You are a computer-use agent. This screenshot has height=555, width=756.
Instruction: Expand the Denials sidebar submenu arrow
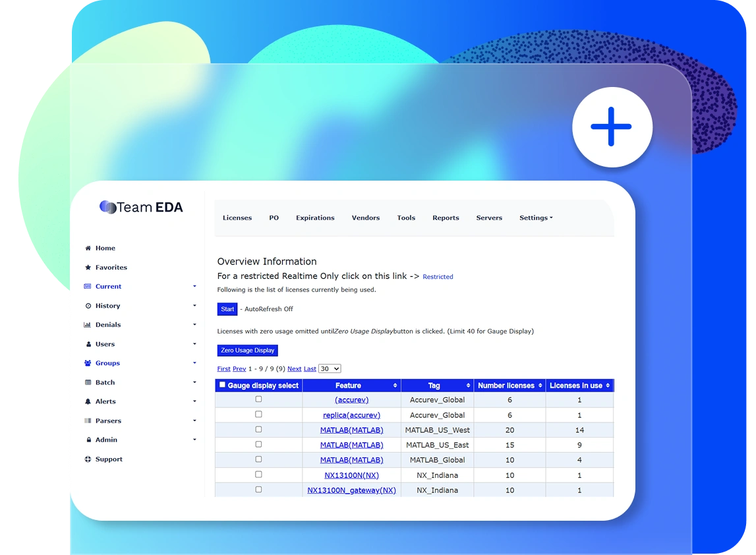coord(195,324)
